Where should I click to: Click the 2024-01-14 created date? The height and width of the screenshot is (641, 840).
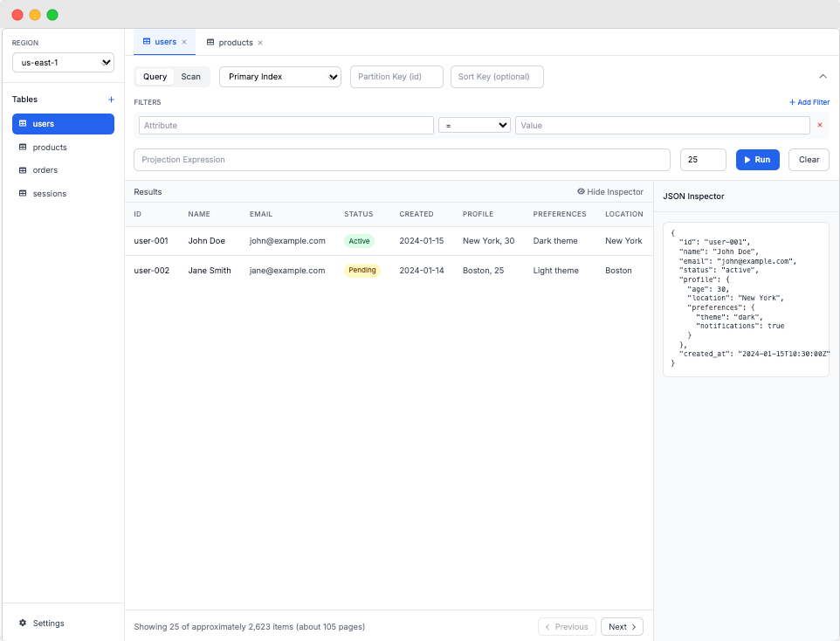coord(422,271)
